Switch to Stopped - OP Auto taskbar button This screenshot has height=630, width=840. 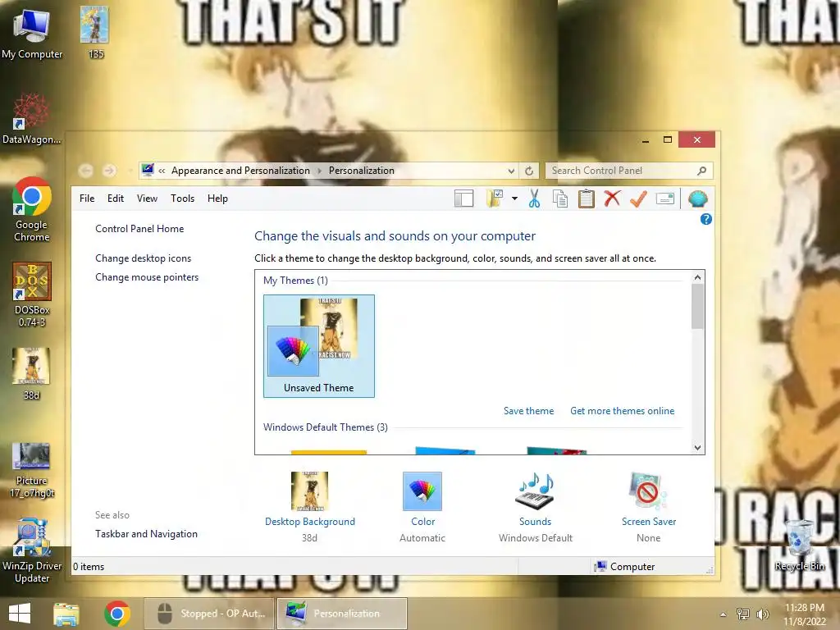point(209,614)
